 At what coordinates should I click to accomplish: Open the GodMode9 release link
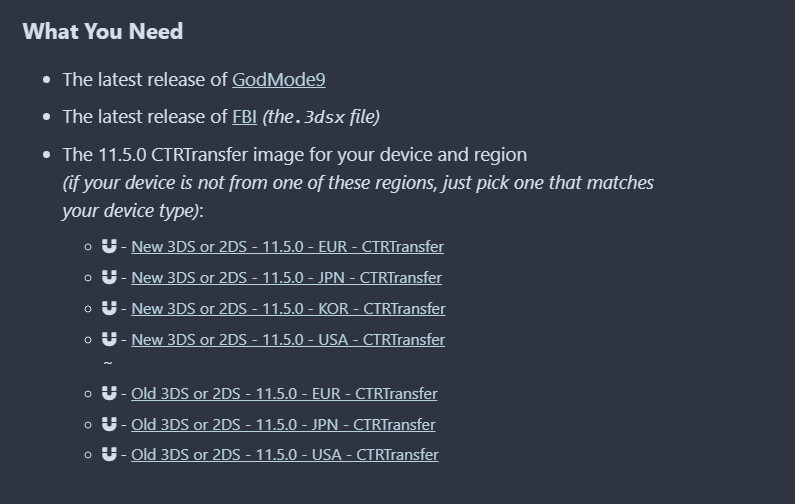pyautogui.click(x=279, y=80)
